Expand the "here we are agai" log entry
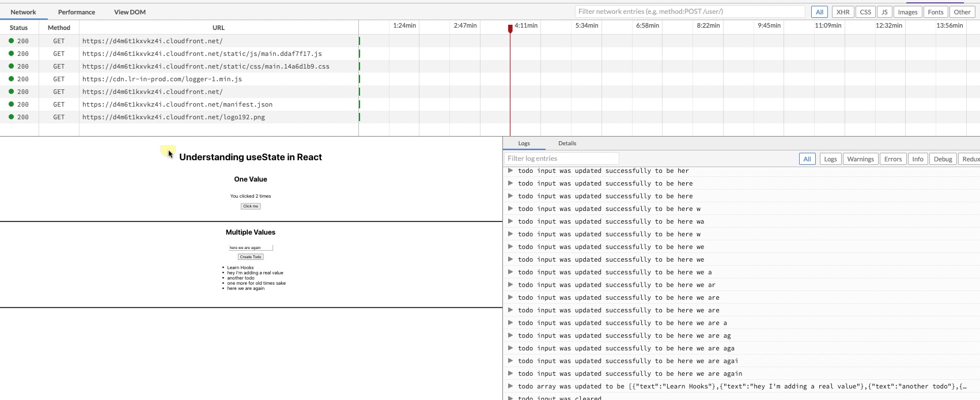This screenshot has height=400, width=980. coord(510,361)
